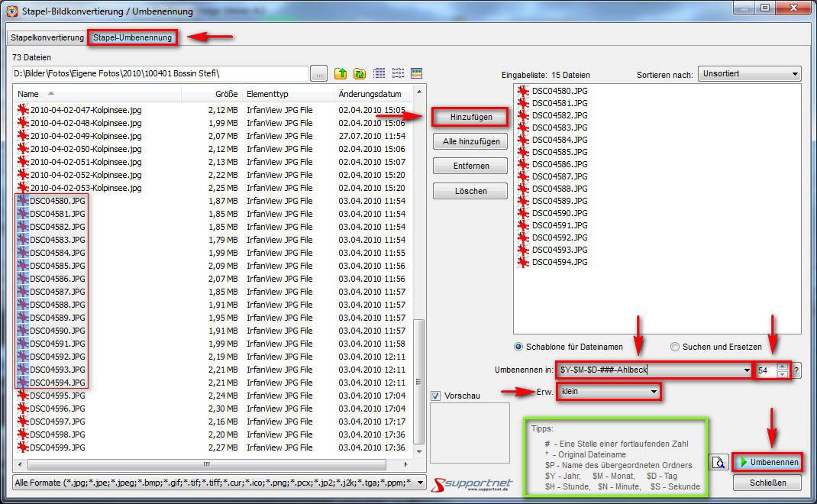Click the '?' help button for rename pattern

click(x=796, y=370)
